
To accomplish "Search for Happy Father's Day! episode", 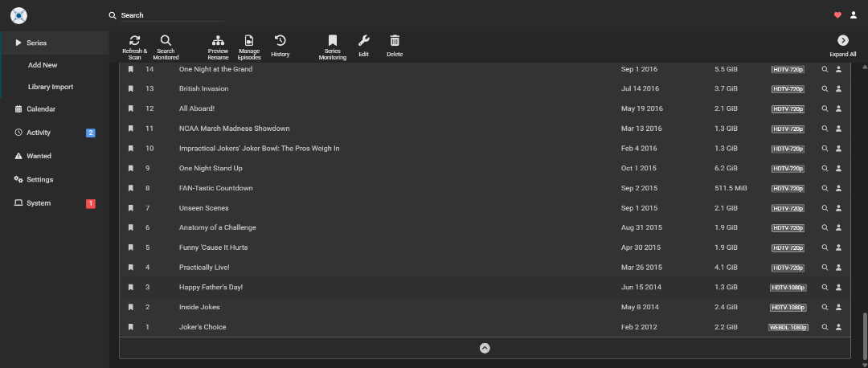I will point(825,287).
